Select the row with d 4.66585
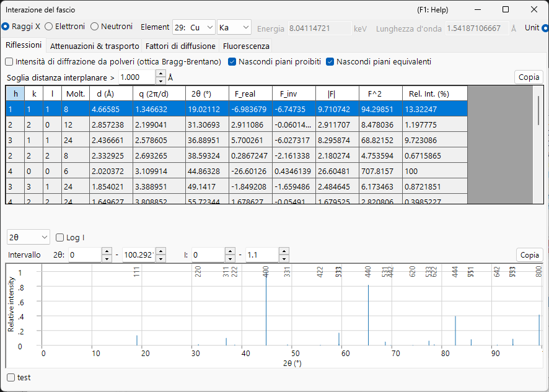 point(237,109)
